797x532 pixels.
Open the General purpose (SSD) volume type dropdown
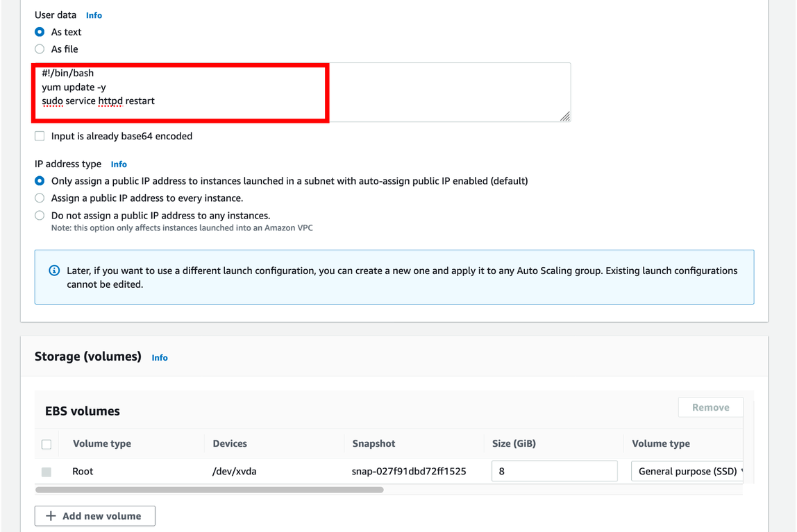[x=687, y=472]
